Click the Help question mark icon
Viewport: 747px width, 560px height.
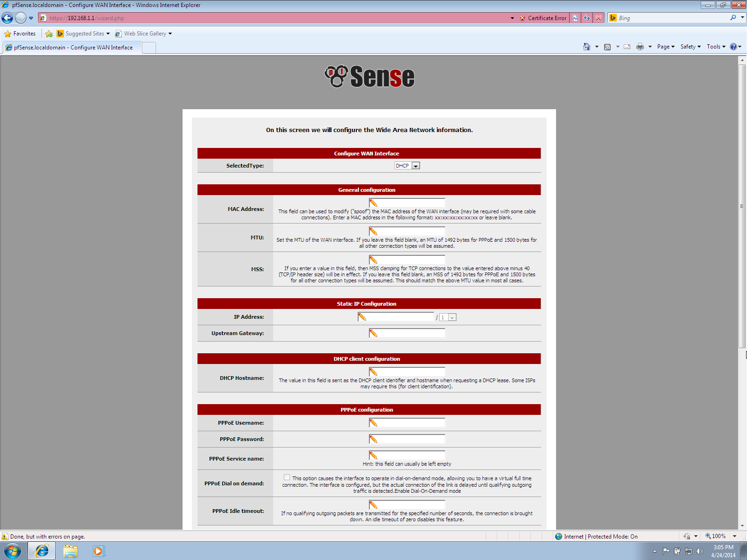[733, 47]
